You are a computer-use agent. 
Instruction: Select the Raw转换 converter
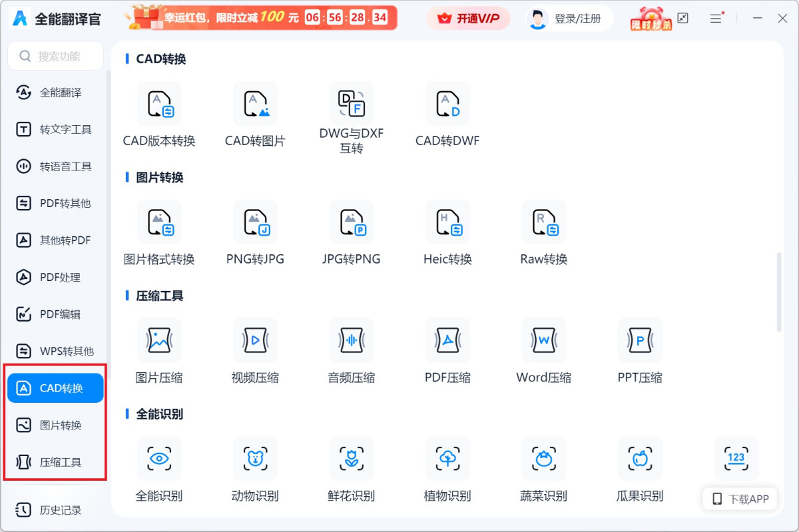click(543, 233)
